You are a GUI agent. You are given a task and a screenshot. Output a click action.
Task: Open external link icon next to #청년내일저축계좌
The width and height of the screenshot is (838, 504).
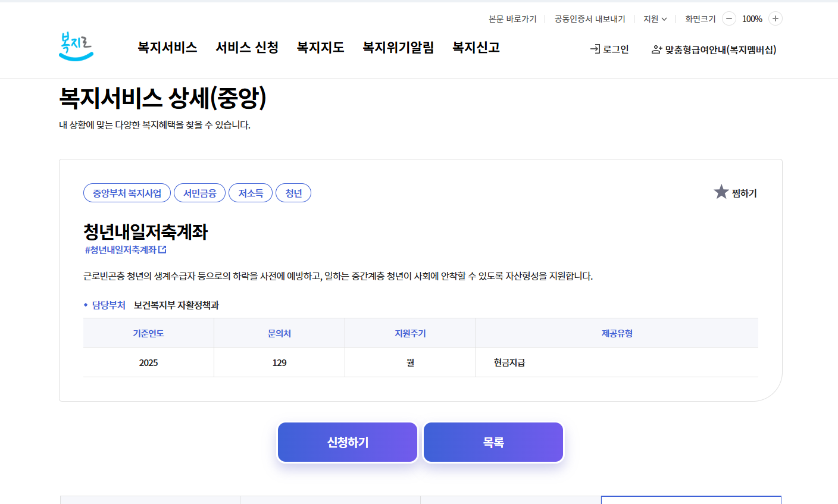[162, 250]
